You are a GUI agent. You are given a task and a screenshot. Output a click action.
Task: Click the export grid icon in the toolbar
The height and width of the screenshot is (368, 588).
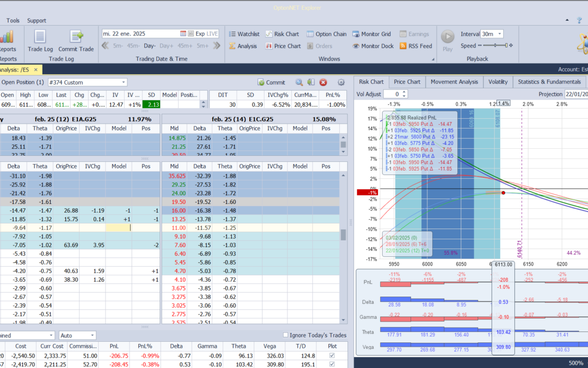[x=311, y=82]
